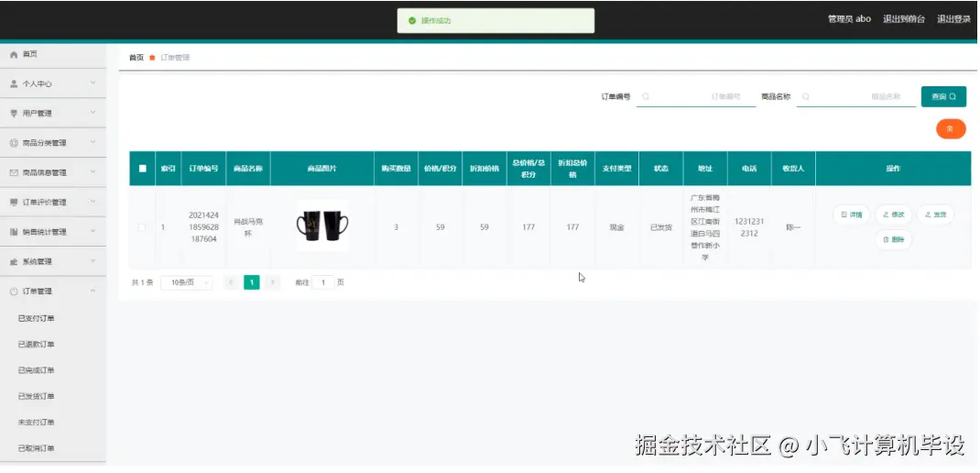This screenshot has width=980, height=473.
Task: Expand 商品分类管理 with its chevron
Action: 93,142
